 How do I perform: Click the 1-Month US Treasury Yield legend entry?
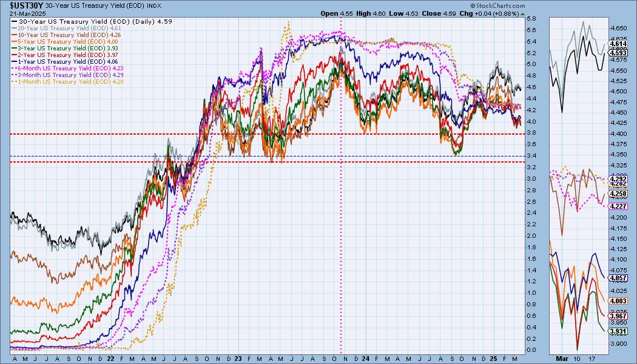pyautogui.click(x=68, y=82)
